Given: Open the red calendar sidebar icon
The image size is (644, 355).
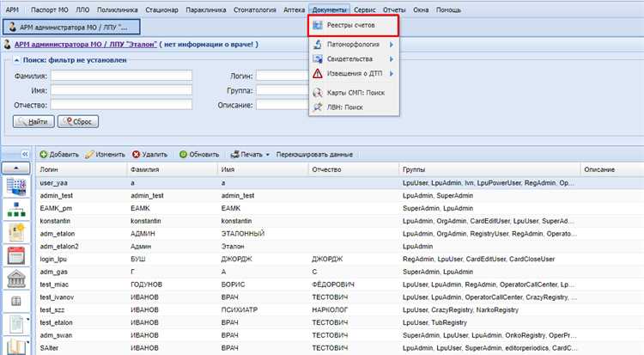Looking at the screenshot, I should pos(16,254).
